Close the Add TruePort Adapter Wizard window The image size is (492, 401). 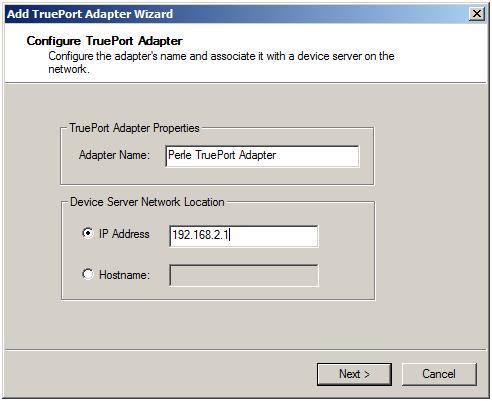(477, 14)
